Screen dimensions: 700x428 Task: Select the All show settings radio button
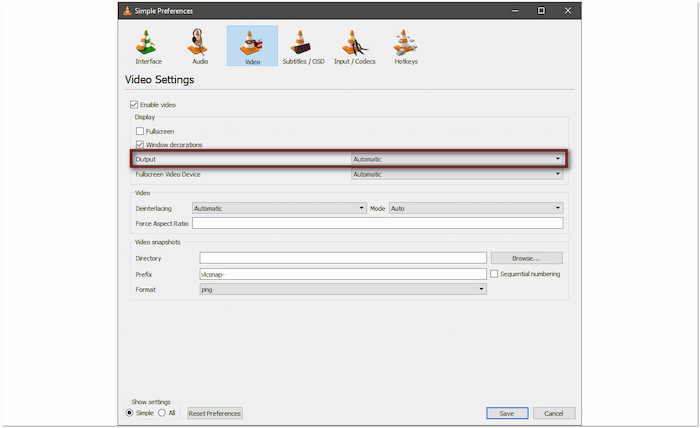coord(162,413)
